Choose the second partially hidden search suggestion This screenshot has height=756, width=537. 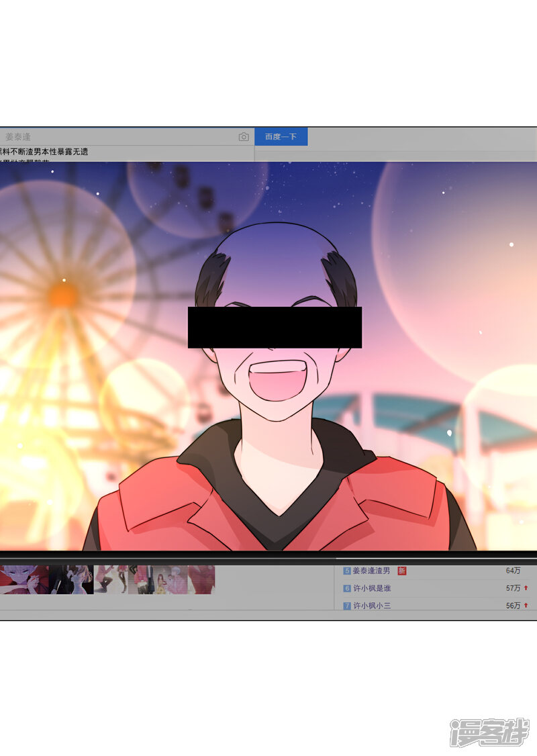(34, 162)
